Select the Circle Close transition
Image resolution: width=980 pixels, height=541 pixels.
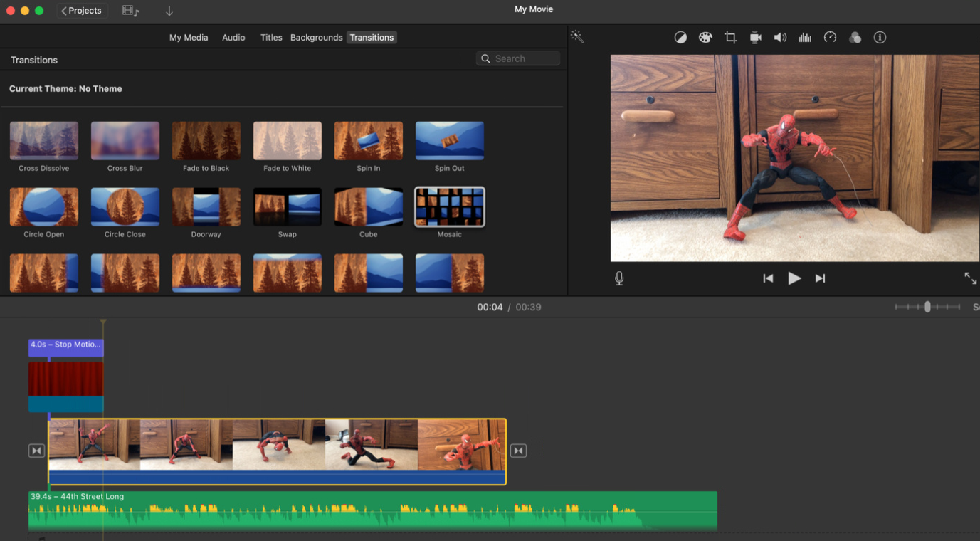pyautogui.click(x=125, y=207)
